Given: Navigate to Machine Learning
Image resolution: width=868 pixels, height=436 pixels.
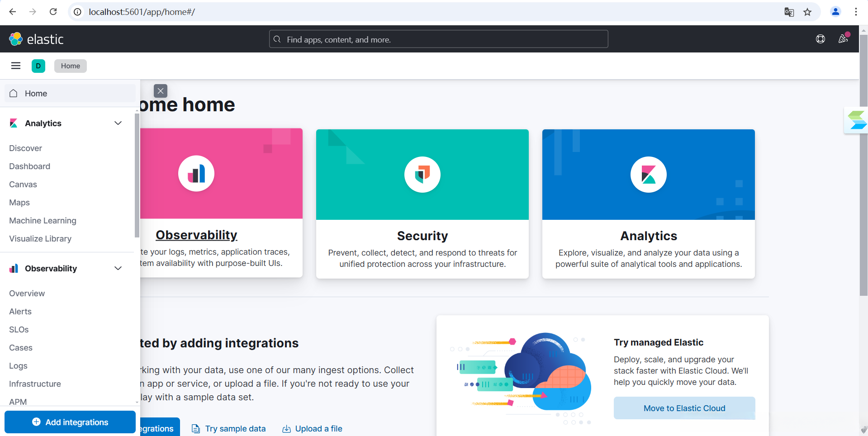Looking at the screenshot, I should pos(43,221).
